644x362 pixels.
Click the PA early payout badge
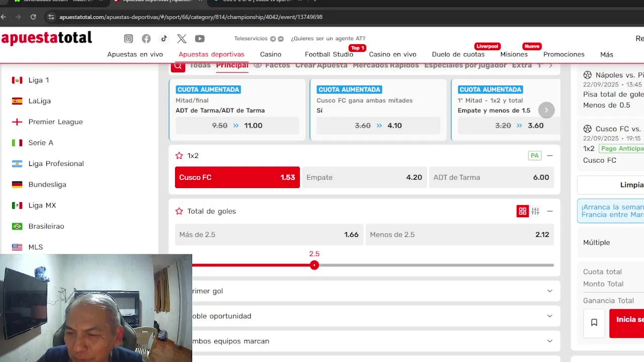[x=535, y=156]
